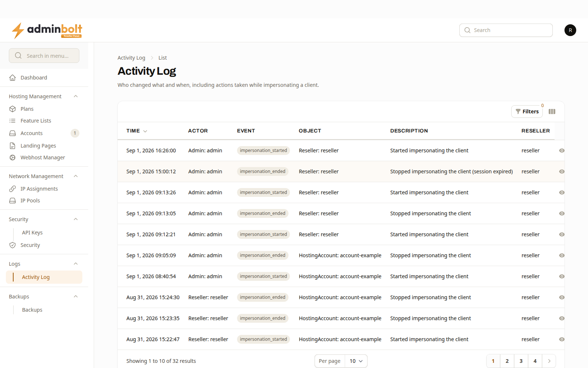Click the OBJECT column header

(310, 131)
